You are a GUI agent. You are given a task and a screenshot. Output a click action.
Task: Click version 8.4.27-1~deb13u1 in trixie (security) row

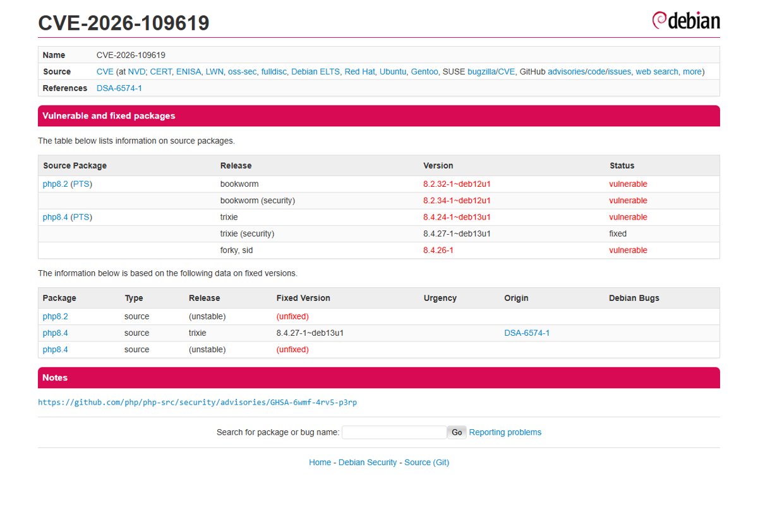coord(457,233)
